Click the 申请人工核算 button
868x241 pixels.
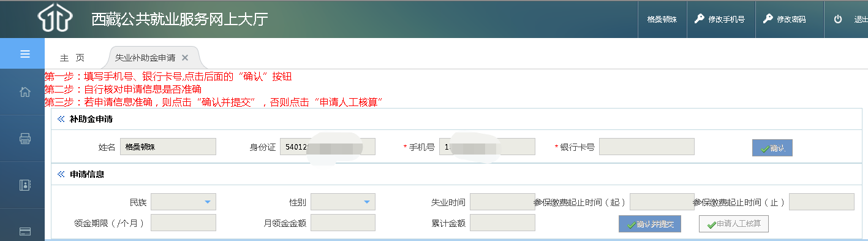[x=734, y=224]
